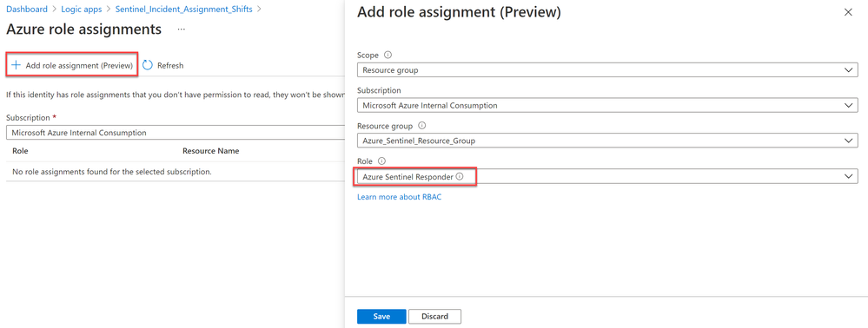Expand the Azure_Sentinel_Resource_Group dropdown
This screenshot has width=868, height=328.
pyautogui.click(x=607, y=141)
